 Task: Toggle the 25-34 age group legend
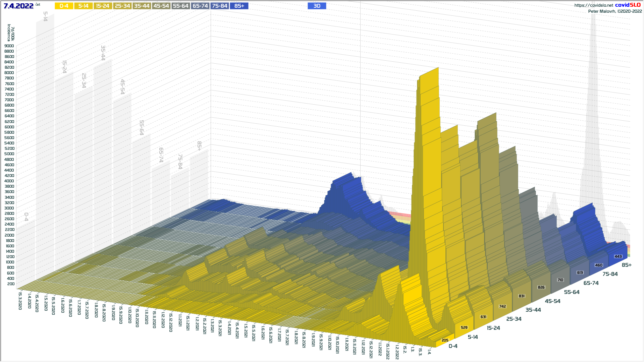tap(122, 6)
